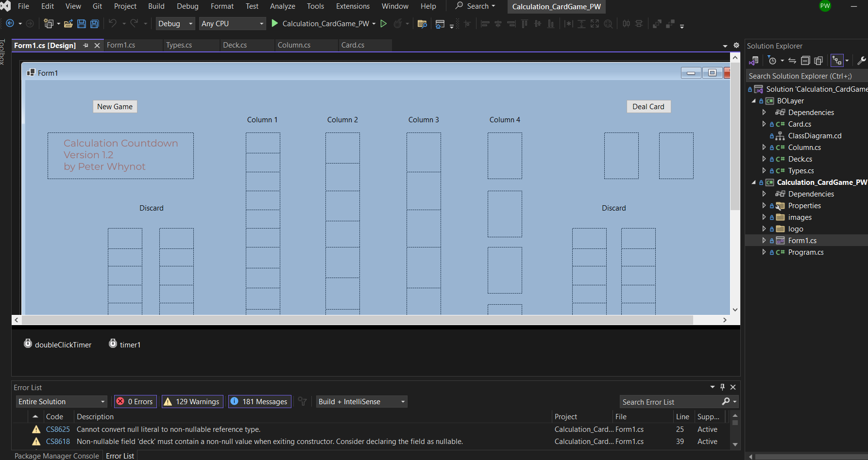Image resolution: width=868 pixels, height=460 pixels.
Task: Toggle the 129 Warnings filter
Action: click(192, 401)
